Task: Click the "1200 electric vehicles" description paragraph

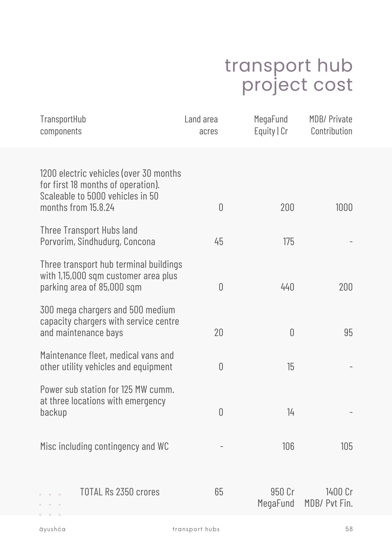Action: (x=110, y=190)
